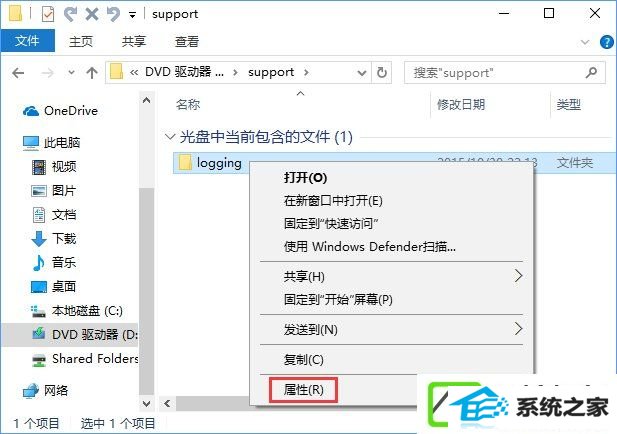Open the DVD 驱动器 (D:) drive
Viewport: 617px width, 434px height.
(85, 334)
